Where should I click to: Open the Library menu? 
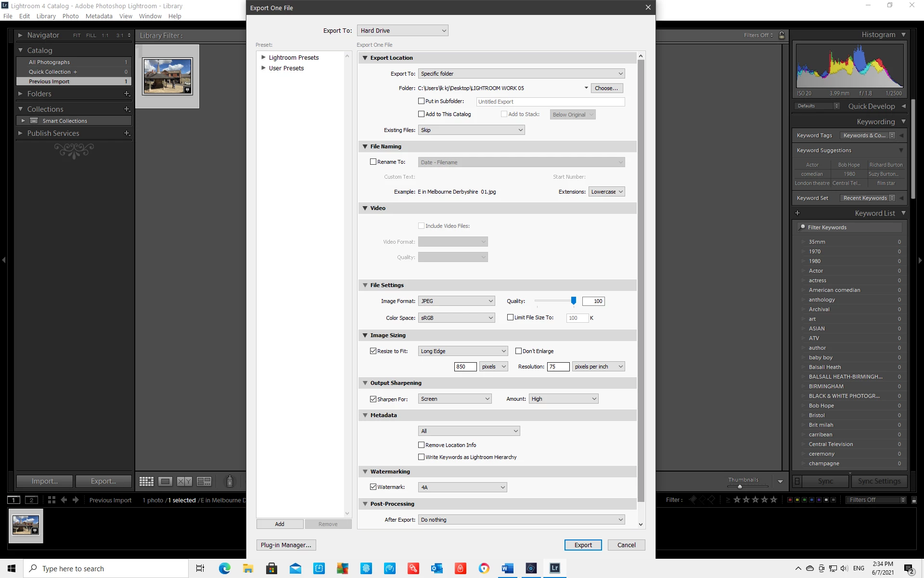coord(46,16)
